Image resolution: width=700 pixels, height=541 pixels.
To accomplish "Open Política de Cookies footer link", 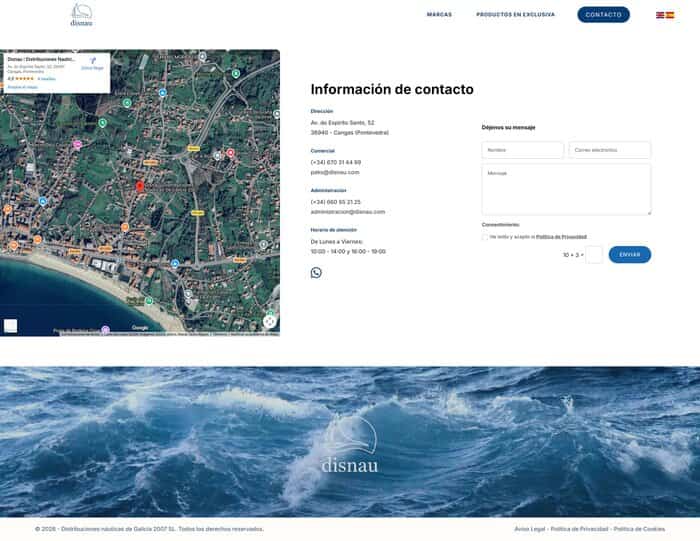I will 639,529.
